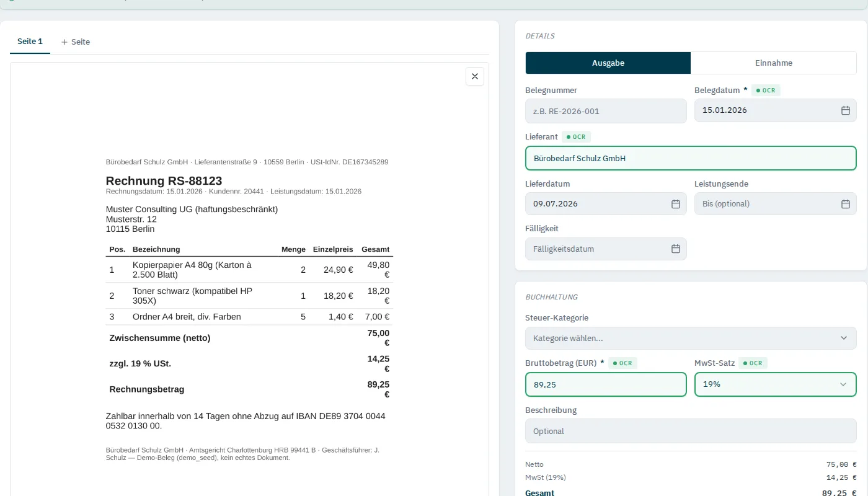Click the Belegdatum field 15.01.2026

[x=775, y=110]
